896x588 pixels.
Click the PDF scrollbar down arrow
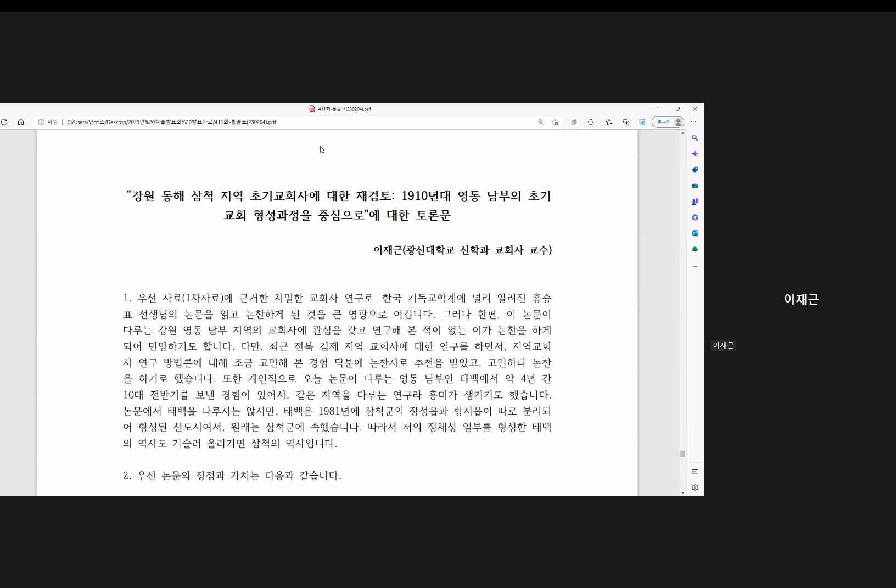[682, 493]
